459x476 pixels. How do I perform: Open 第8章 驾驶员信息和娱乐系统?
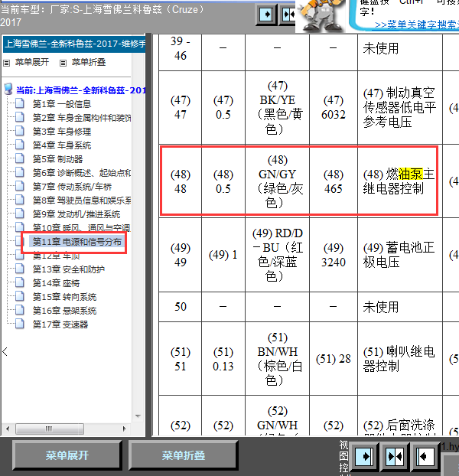pyautogui.click(x=82, y=201)
